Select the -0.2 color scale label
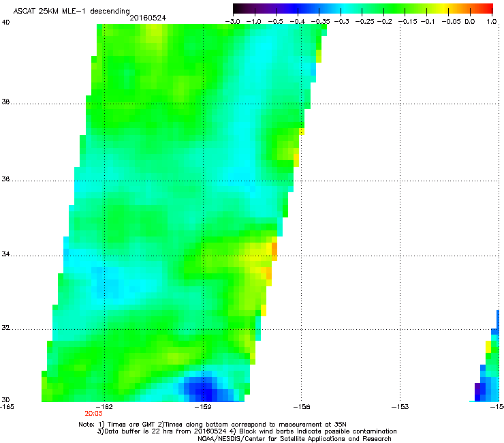The height and width of the screenshot is (443, 504). click(384, 22)
